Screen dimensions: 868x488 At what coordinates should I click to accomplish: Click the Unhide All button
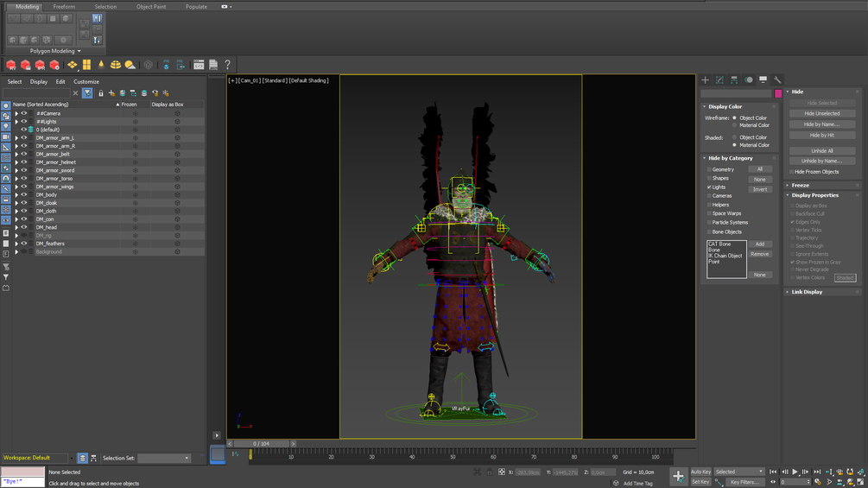coord(821,150)
